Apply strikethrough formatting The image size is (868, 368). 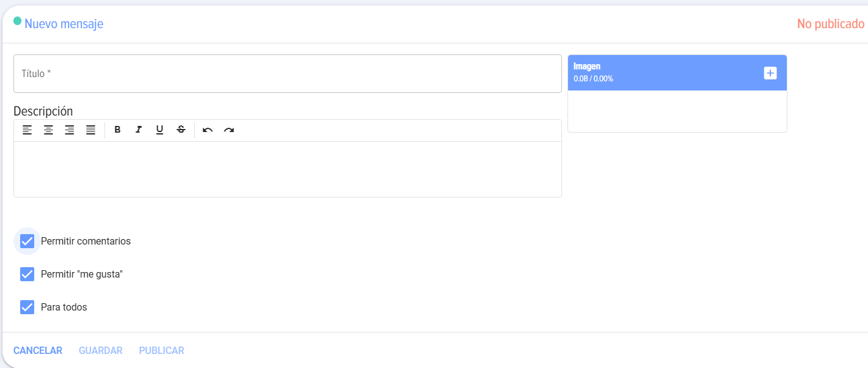coord(181,130)
